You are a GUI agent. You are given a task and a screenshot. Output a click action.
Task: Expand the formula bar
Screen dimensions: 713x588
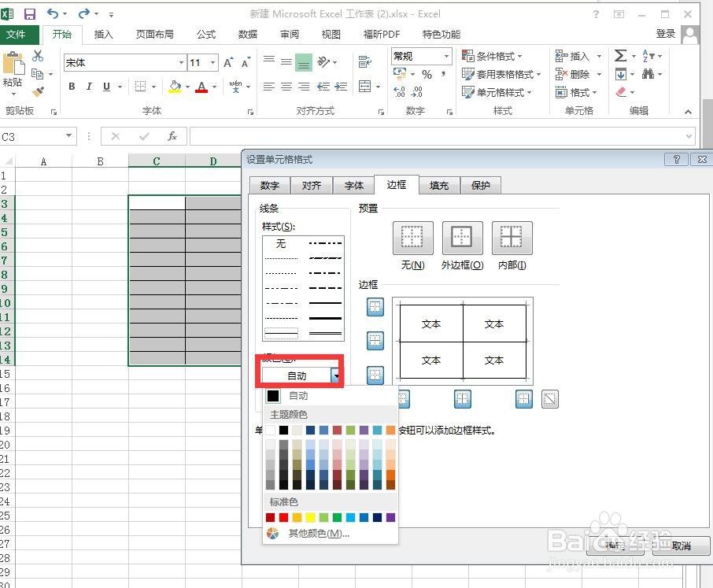pyautogui.click(x=689, y=136)
